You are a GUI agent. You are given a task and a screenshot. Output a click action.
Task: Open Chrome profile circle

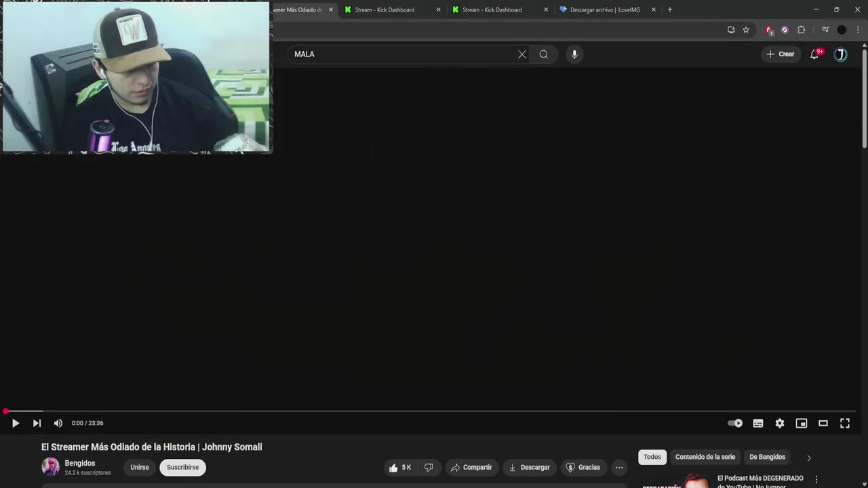[842, 30]
